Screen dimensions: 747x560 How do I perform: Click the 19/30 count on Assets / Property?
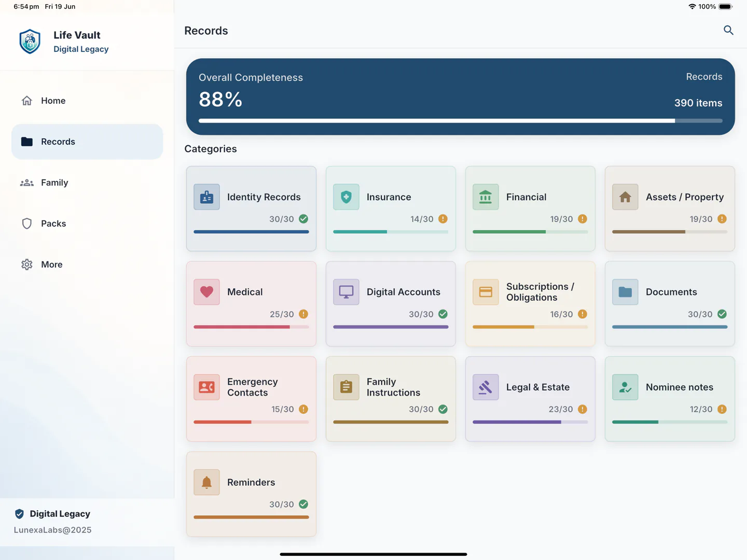[701, 219]
